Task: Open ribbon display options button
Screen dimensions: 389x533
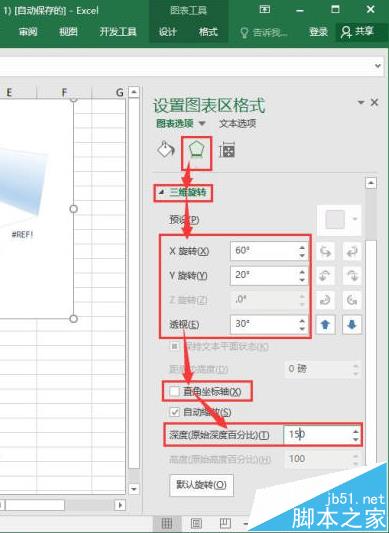Action: click(265, 9)
